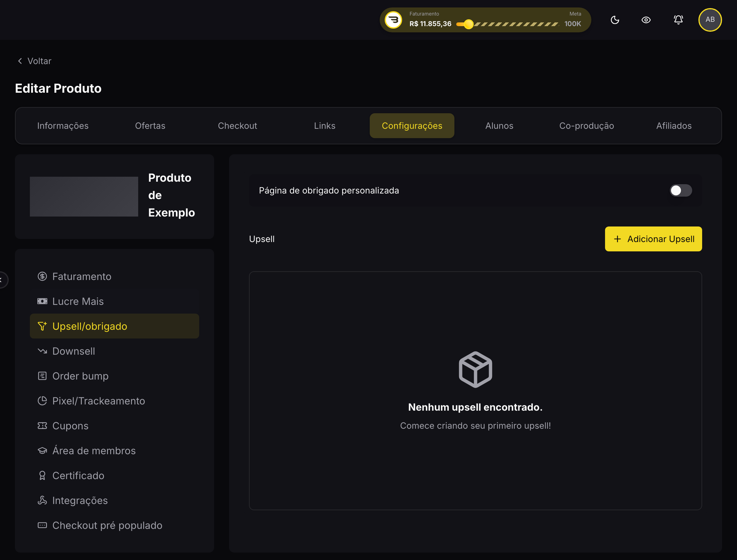
Task: Open notifications bell icon
Action: coord(678,20)
